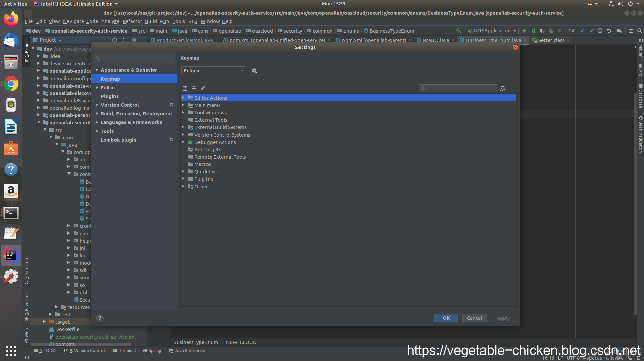Open Thunderbird mail from the dock
644x361 pixels.
11,41
